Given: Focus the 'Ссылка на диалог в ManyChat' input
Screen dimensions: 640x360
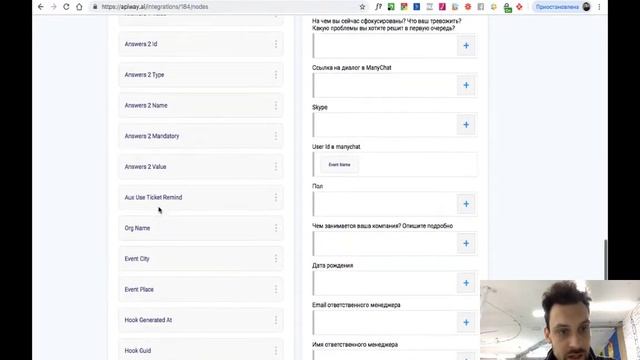Looking at the screenshot, I should coord(385,85).
